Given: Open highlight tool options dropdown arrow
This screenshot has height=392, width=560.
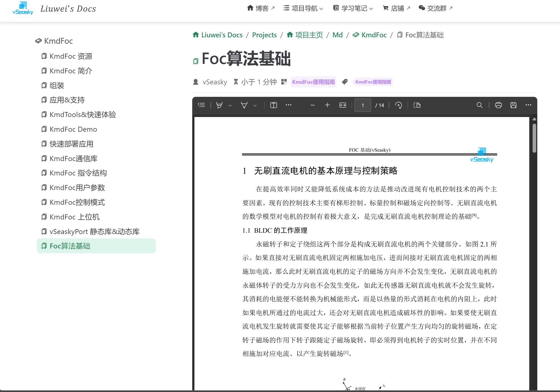Looking at the screenshot, I should point(230,105).
